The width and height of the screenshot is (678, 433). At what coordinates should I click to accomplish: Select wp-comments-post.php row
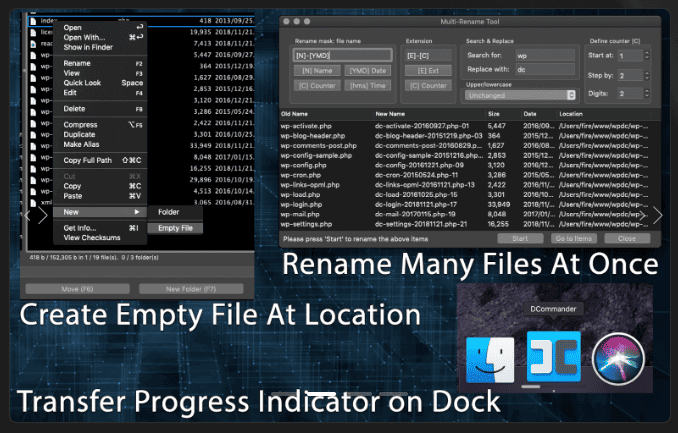point(470,146)
